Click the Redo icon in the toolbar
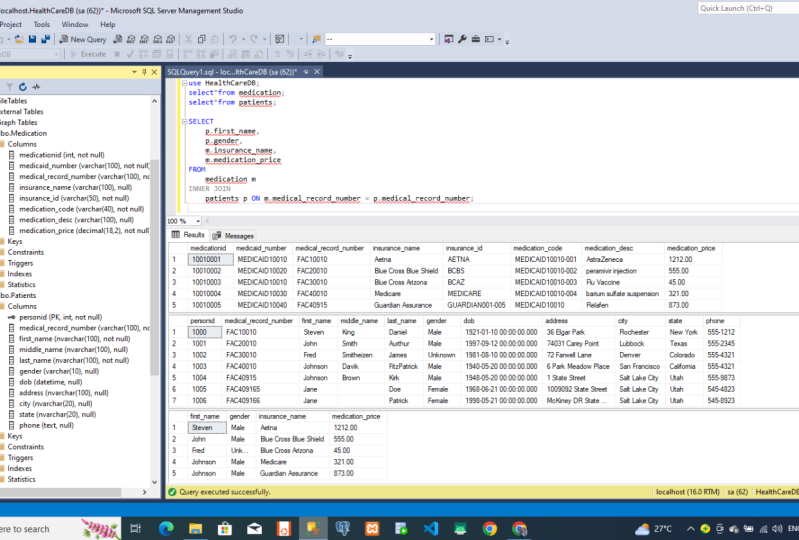799x540 pixels. pos(254,39)
